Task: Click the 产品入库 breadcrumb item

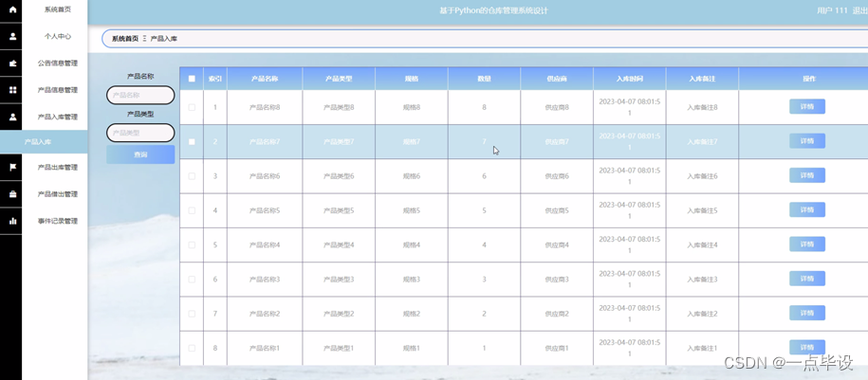Action: [x=164, y=39]
